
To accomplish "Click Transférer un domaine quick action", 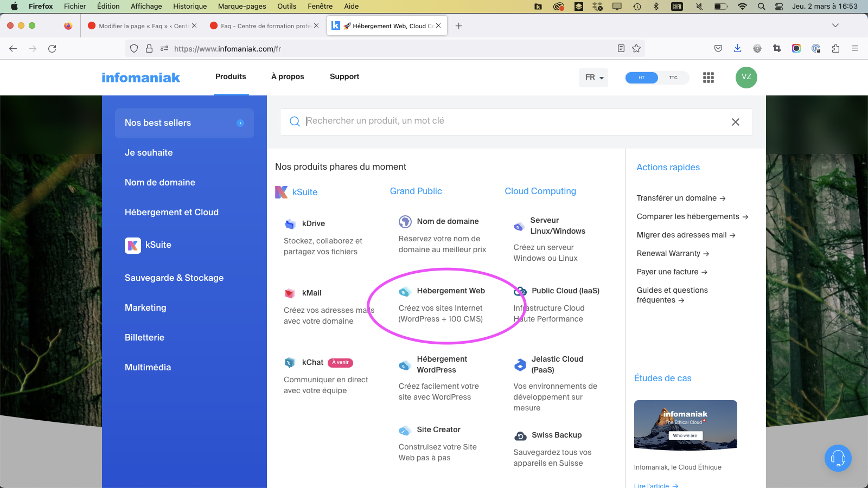I will (681, 198).
